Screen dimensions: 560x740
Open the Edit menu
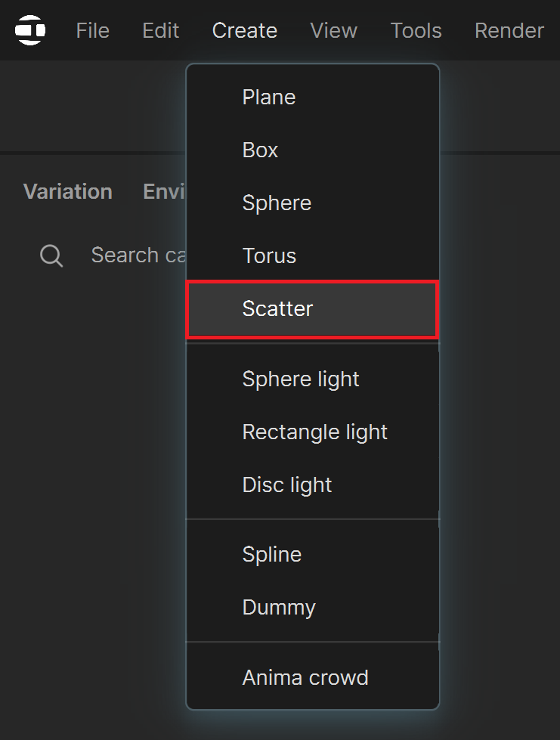[161, 31]
